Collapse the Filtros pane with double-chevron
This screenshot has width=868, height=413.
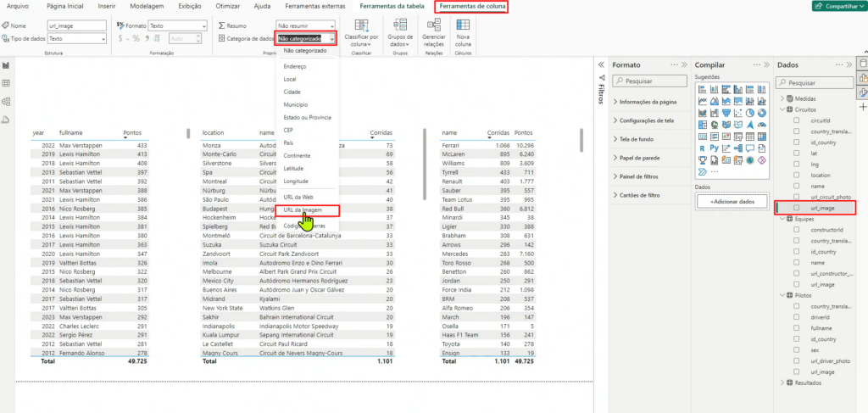pyautogui.click(x=601, y=64)
